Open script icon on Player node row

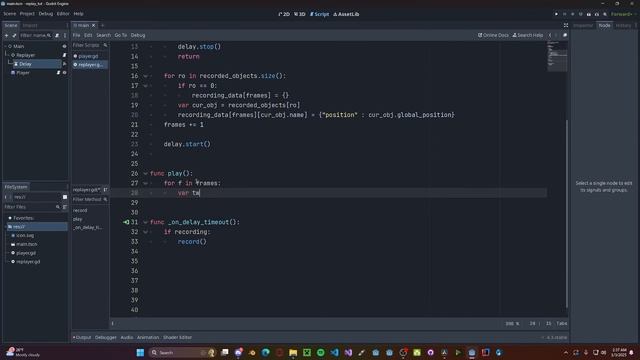[58, 73]
